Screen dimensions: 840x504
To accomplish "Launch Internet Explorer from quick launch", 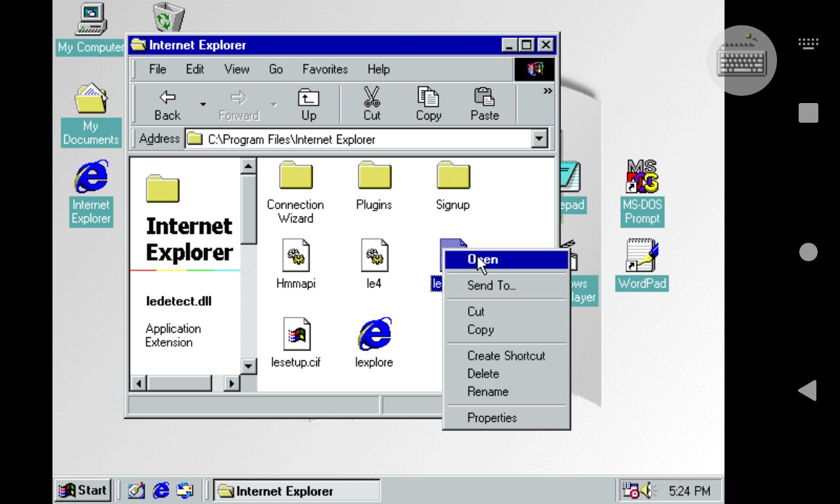I will click(161, 490).
